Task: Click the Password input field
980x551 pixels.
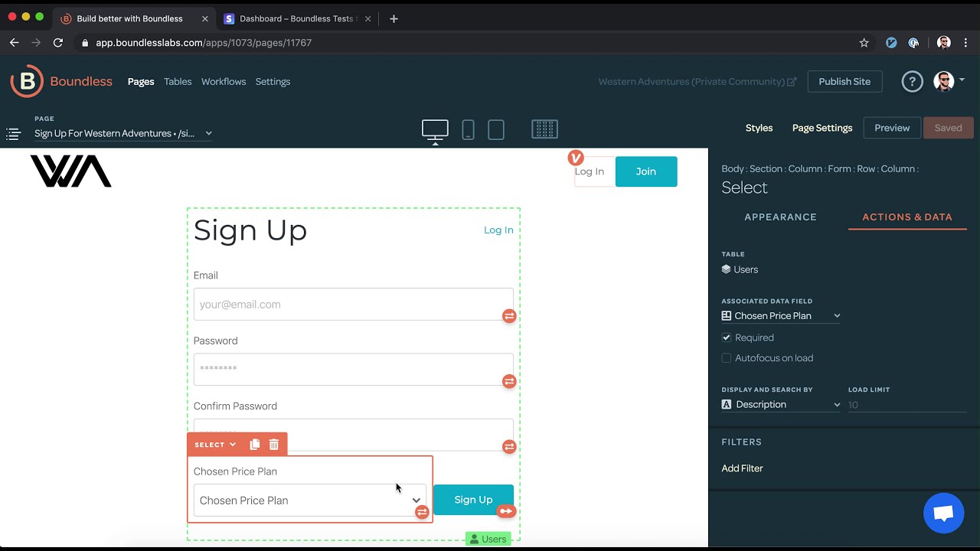Action: (x=354, y=370)
